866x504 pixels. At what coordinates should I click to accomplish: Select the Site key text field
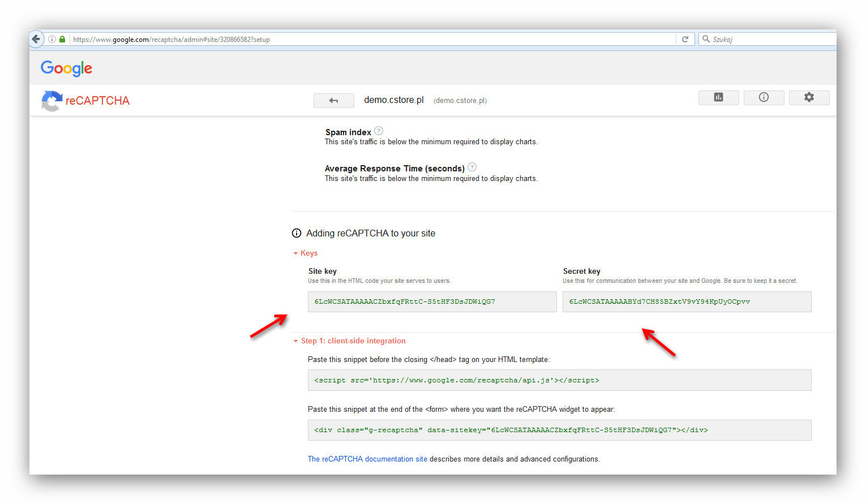[432, 301]
